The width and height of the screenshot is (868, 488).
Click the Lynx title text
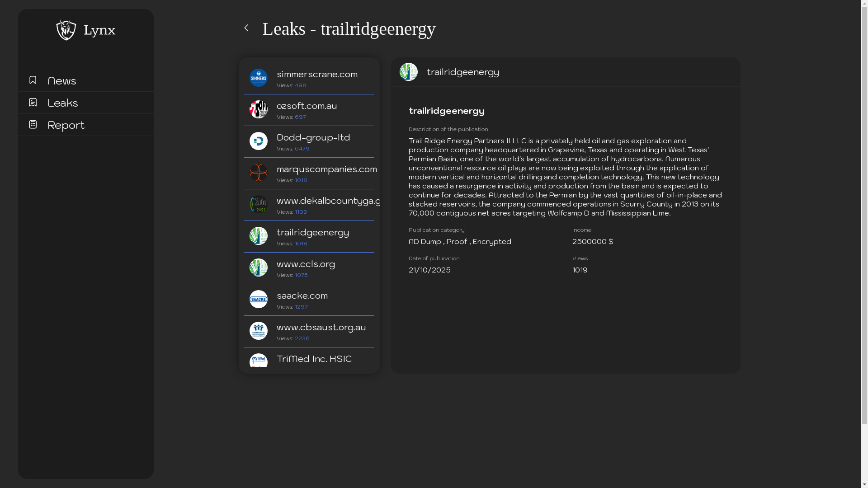[x=99, y=30]
